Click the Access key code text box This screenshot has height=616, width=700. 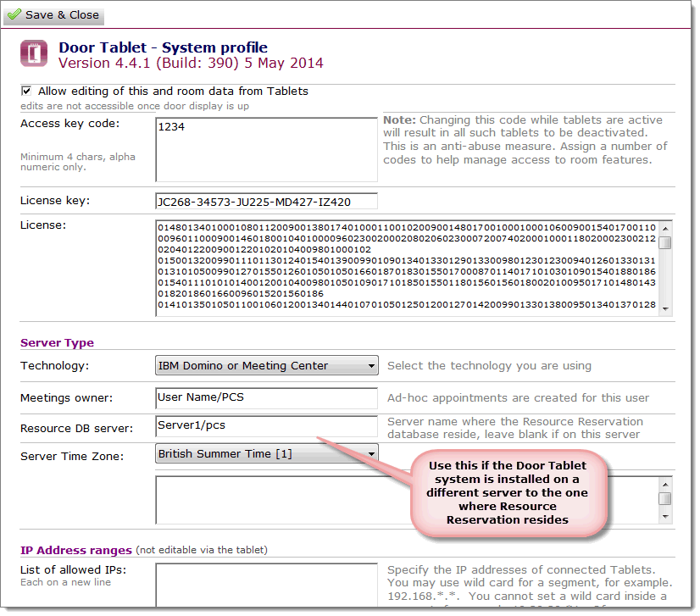[x=266, y=149]
